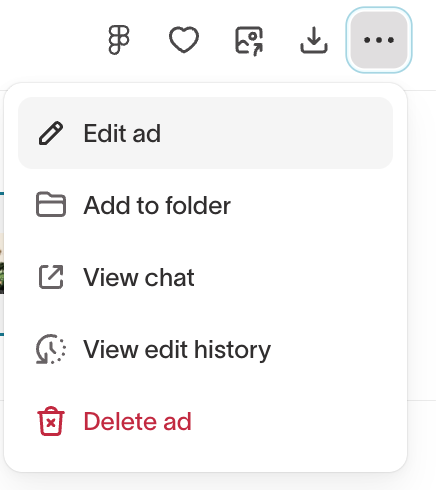The image size is (436, 490).
Task: Close the three-dot more options menu
Action: [379, 40]
